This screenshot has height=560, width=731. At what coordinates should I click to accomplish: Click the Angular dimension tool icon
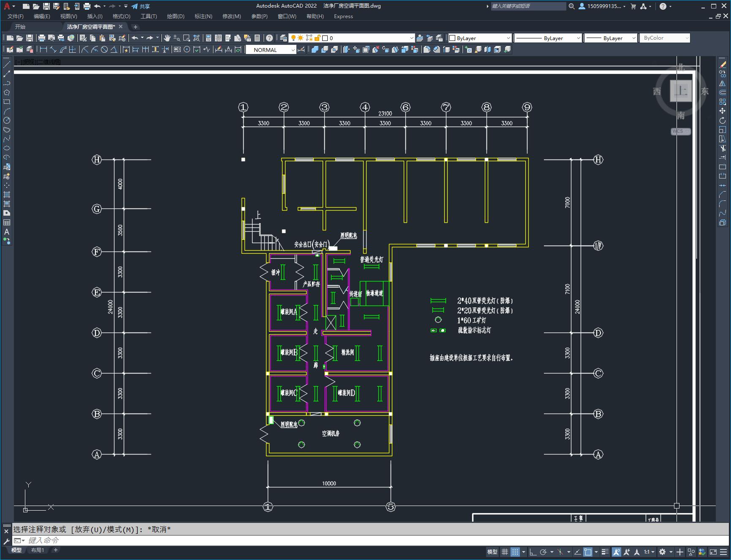pos(114,50)
